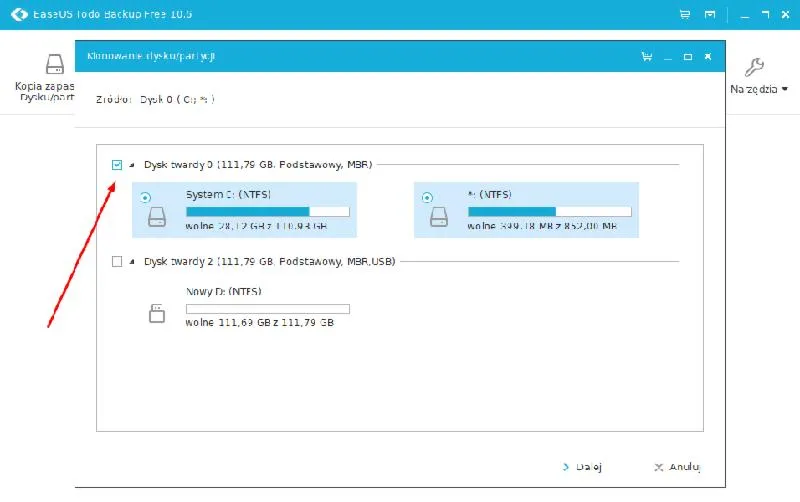
Task: Click the Nowy D: empty usage bar
Action: pos(268,309)
